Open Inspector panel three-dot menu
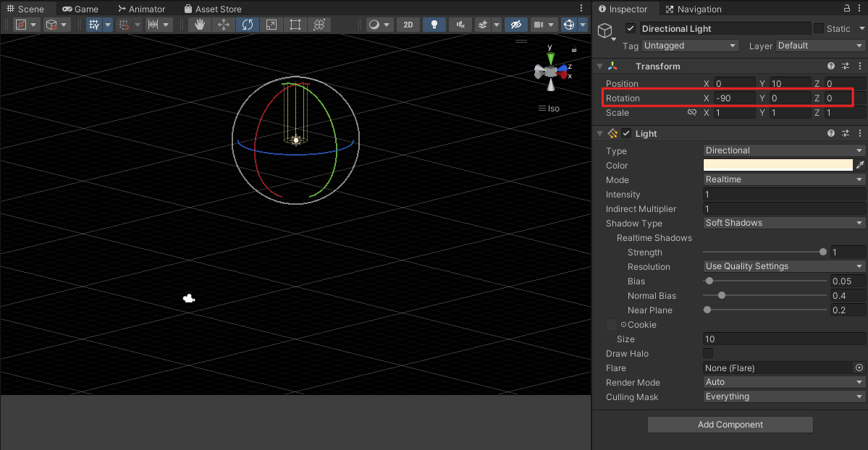 coord(860,8)
